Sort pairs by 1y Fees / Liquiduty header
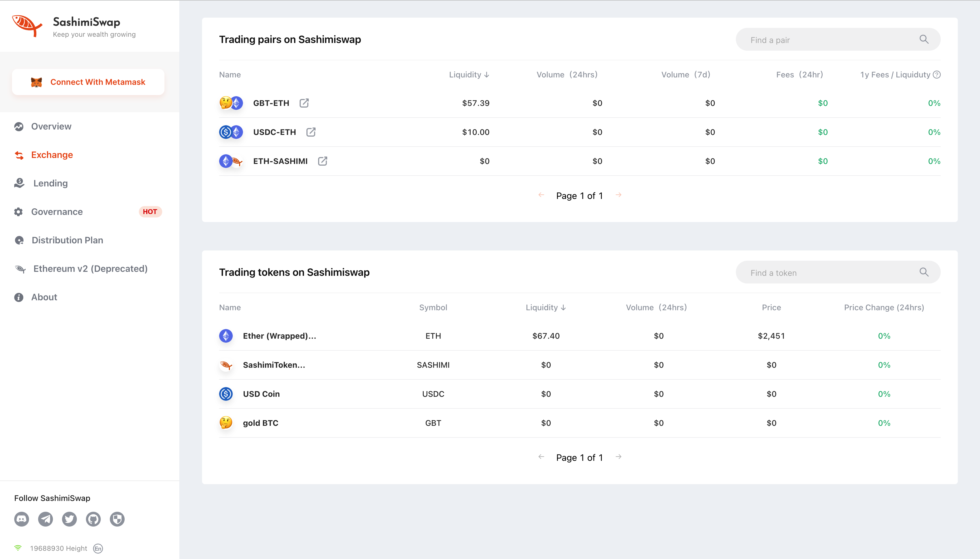The width and height of the screenshot is (980, 559). tap(895, 75)
